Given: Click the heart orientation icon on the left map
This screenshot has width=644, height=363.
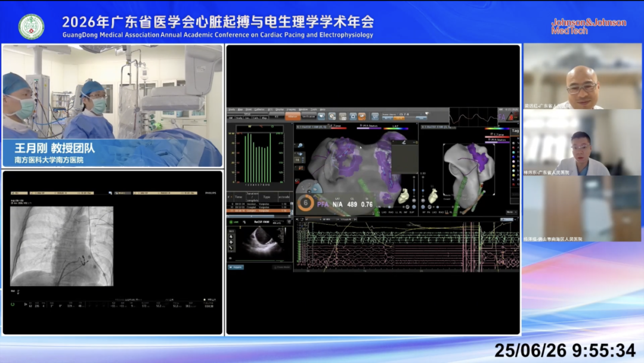Looking at the screenshot, I should coord(404,196).
